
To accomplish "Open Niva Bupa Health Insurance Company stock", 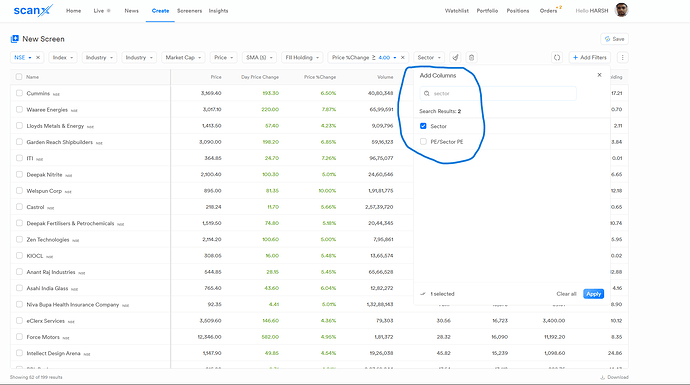I will pos(73,304).
